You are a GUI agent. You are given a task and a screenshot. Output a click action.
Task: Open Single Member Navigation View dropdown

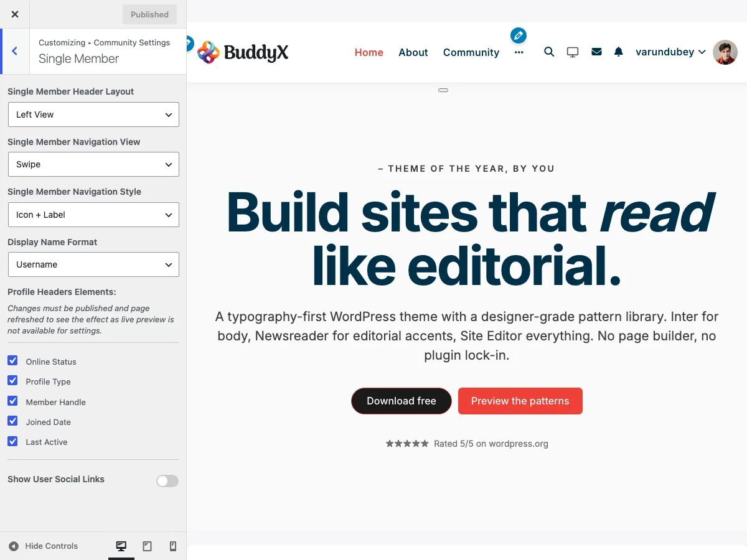point(93,164)
